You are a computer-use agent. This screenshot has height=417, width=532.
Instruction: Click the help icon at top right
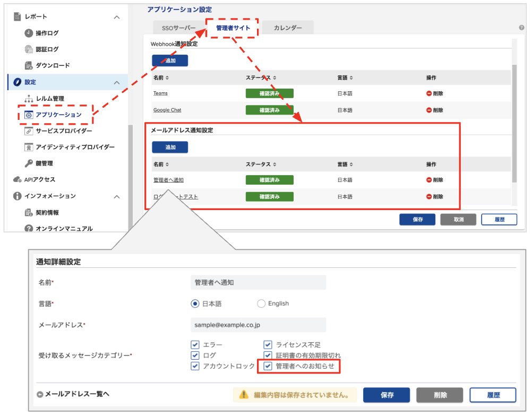tap(521, 28)
